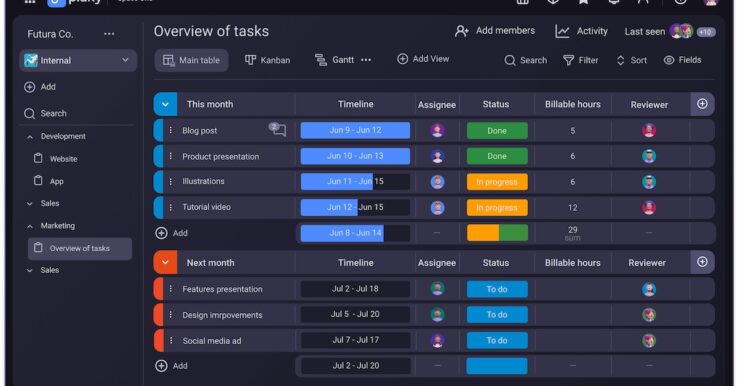Open more options beside the Gantt tab

pyautogui.click(x=366, y=60)
